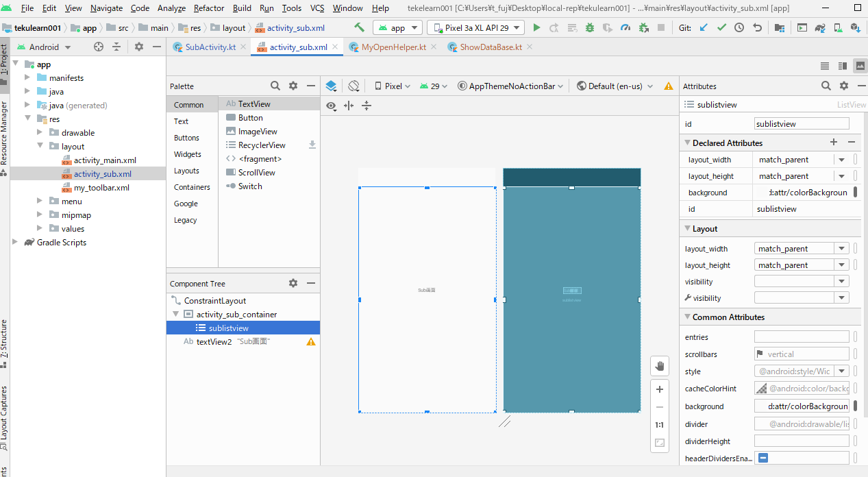Click the Git Commit checkmark icon
Image resolution: width=868 pixels, height=477 pixels.
pyautogui.click(x=721, y=28)
